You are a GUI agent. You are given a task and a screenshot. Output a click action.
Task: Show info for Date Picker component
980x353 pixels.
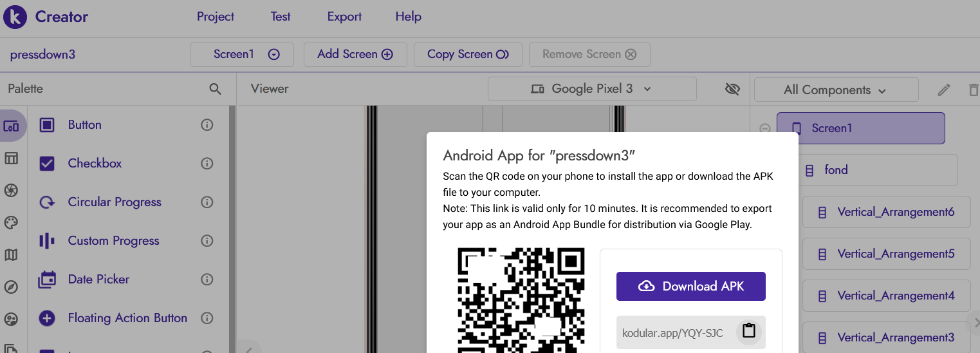click(x=207, y=280)
